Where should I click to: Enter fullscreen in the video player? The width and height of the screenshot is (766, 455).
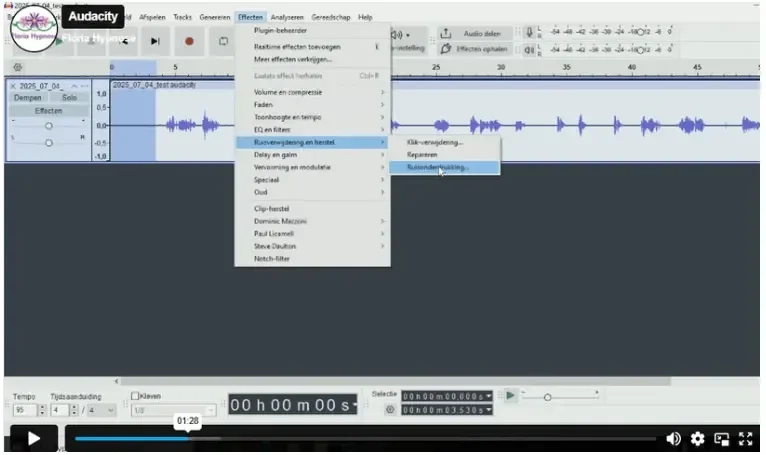(744, 438)
